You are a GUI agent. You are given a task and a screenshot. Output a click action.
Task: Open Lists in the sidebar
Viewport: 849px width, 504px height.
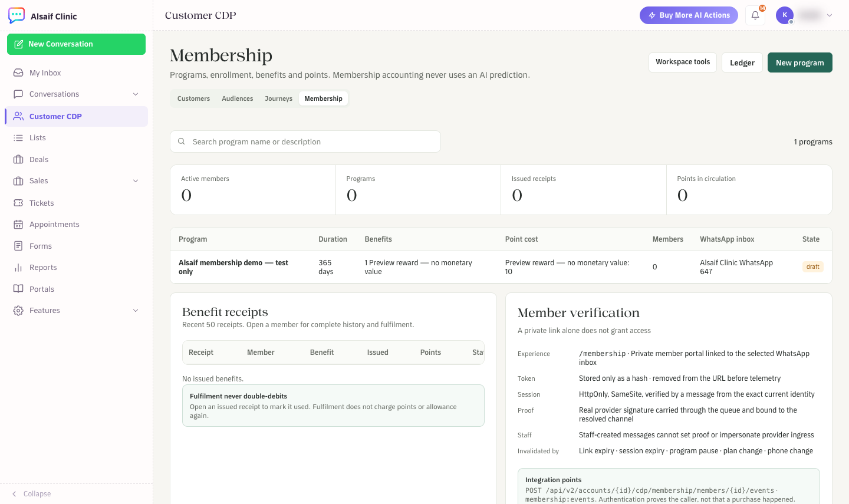coord(77,137)
